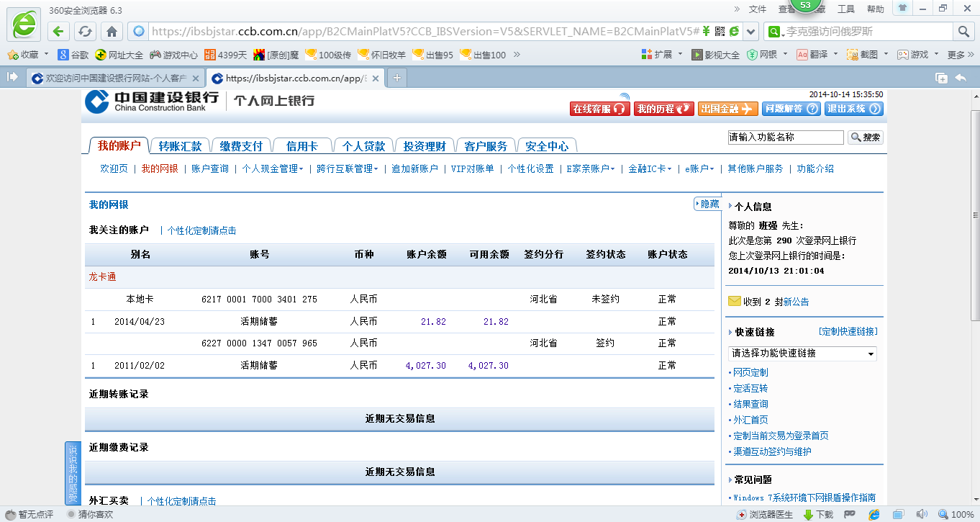Open the 新公告 announcements link
Screen dimensions: 980x522
tap(796, 302)
